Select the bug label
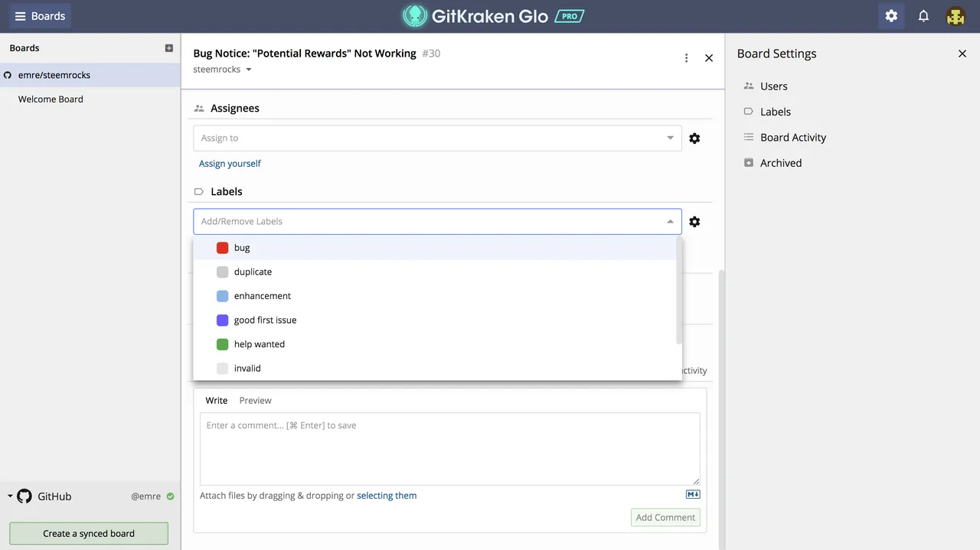Image resolution: width=980 pixels, height=550 pixels. [x=435, y=248]
